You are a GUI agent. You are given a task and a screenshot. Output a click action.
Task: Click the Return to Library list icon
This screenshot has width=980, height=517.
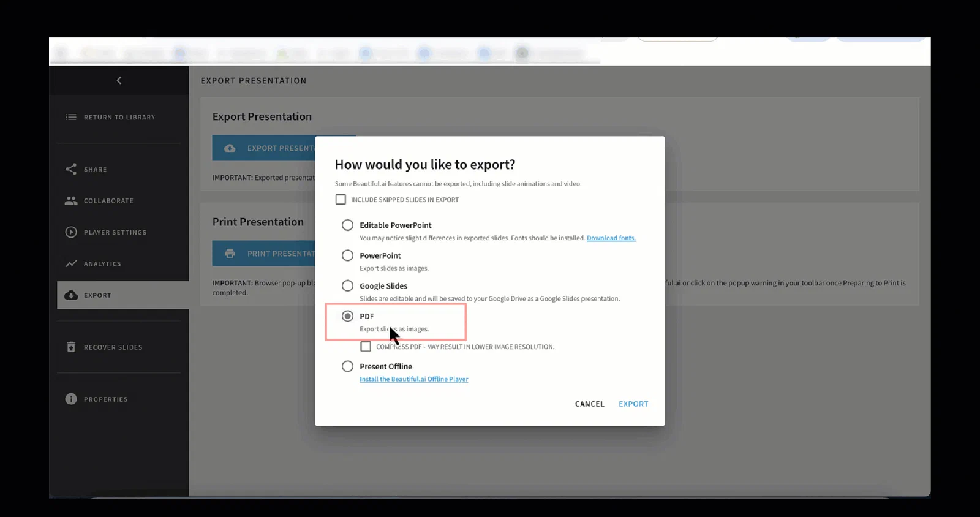coord(71,117)
